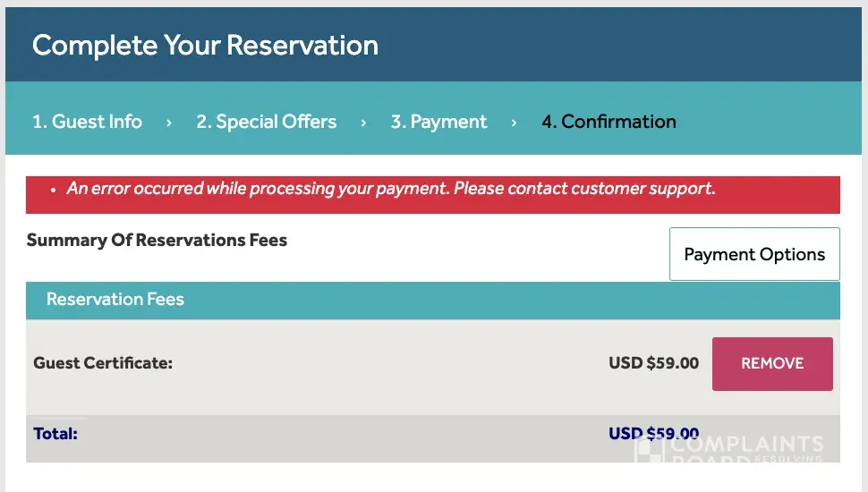The width and height of the screenshot is (868, 492).
Task: Open the Payment Options button
Action: (x=754, y=254)
